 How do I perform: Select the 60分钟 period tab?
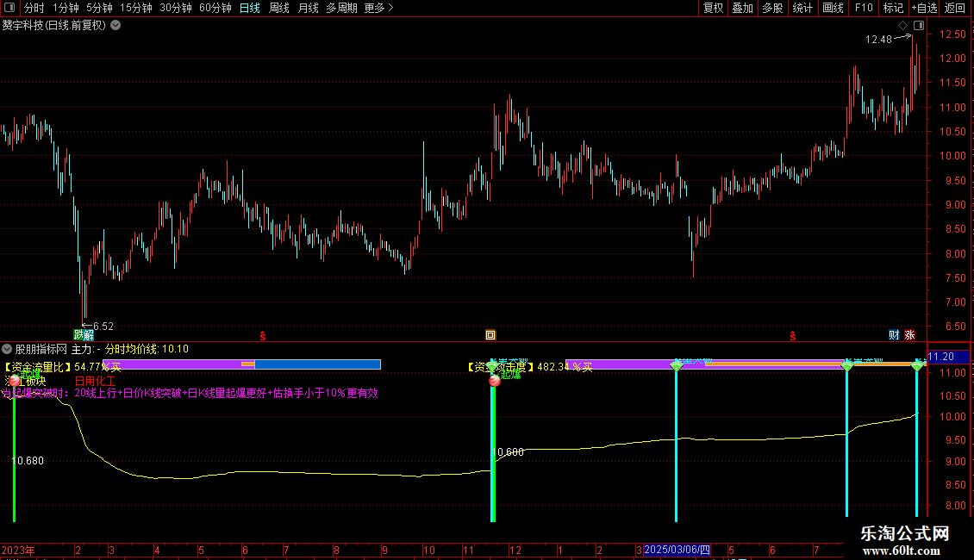[215, 8]
